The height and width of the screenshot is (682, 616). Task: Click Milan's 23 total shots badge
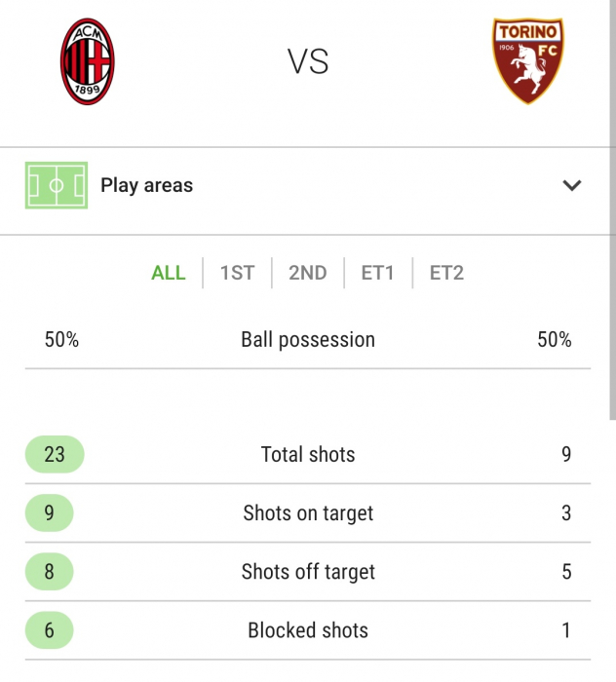click(x=55, y=454)
